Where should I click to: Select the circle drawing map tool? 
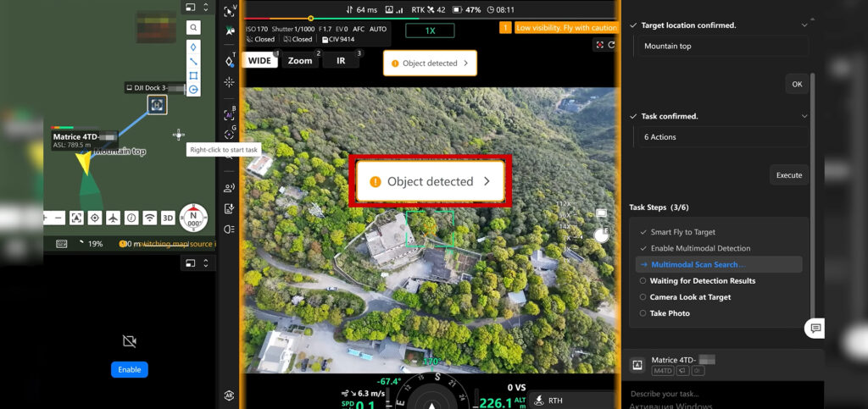click(193, 90)
